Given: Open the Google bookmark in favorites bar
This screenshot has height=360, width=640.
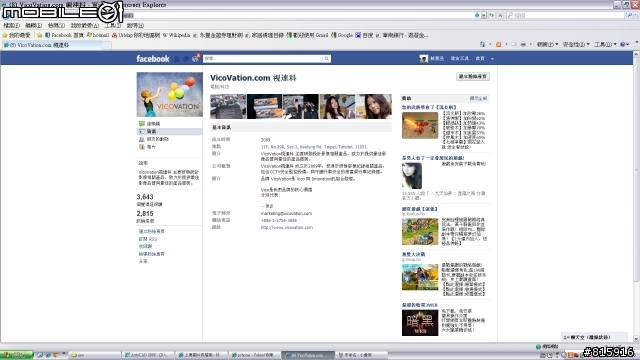Looking at the screenshot, I should [x=342, y=35].
